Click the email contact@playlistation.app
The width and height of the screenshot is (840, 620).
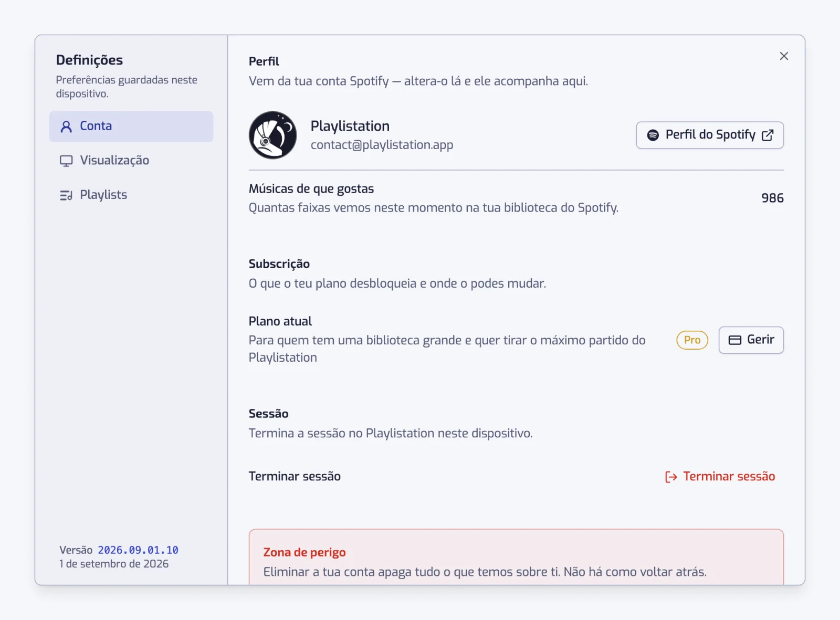(382, 145)
